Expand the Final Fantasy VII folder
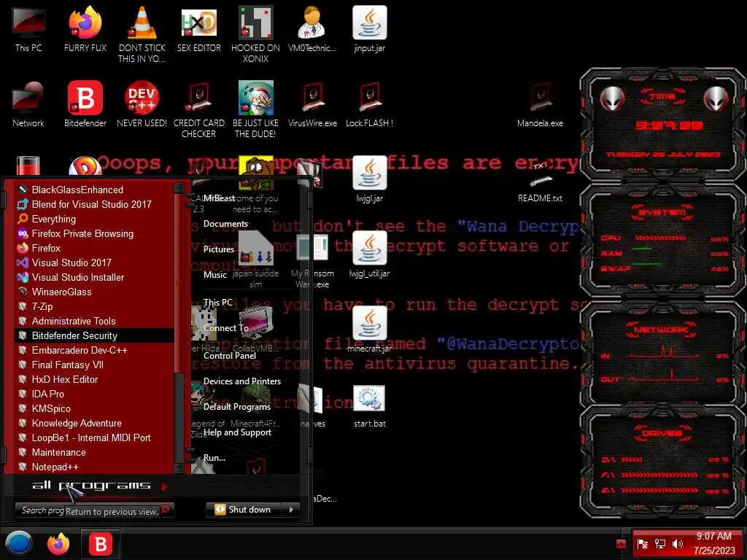This screenshot has width=747, height=560. [94, 365]
